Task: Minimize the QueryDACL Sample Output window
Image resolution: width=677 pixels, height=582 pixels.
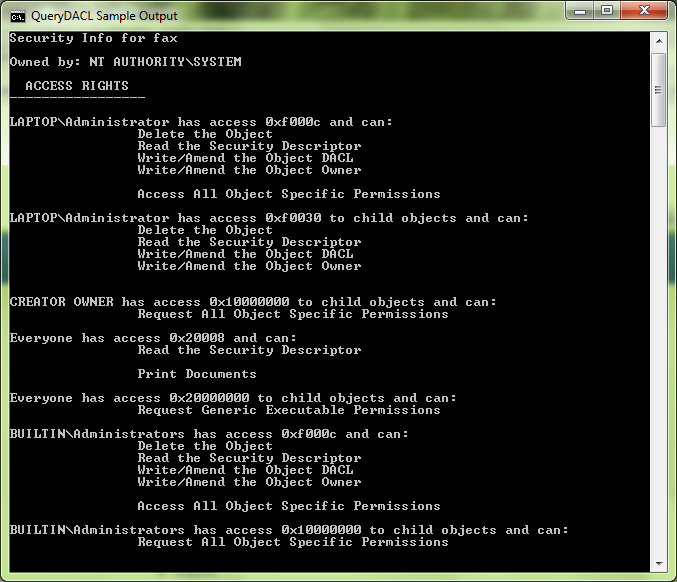Action: coord(577,12)
